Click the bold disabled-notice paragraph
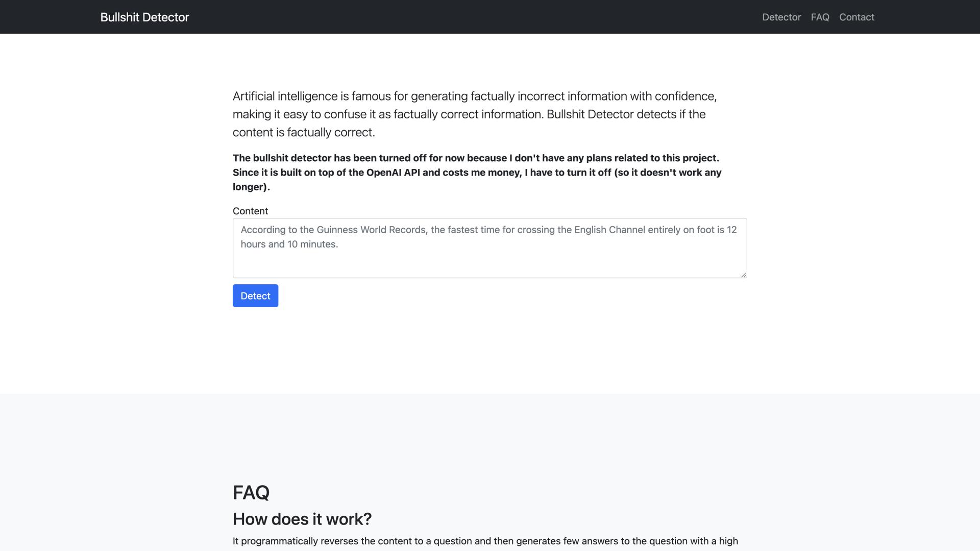 click(x=476, y=172)
